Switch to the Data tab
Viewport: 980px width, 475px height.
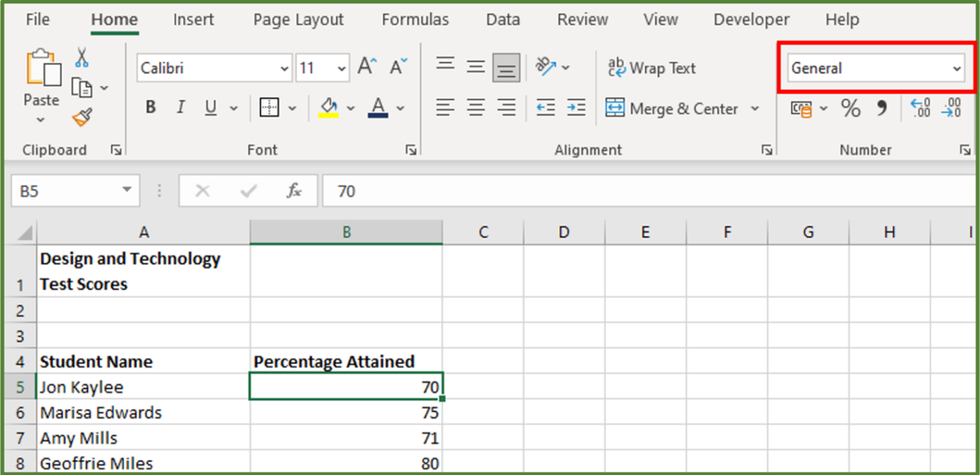tap(502, 20)
